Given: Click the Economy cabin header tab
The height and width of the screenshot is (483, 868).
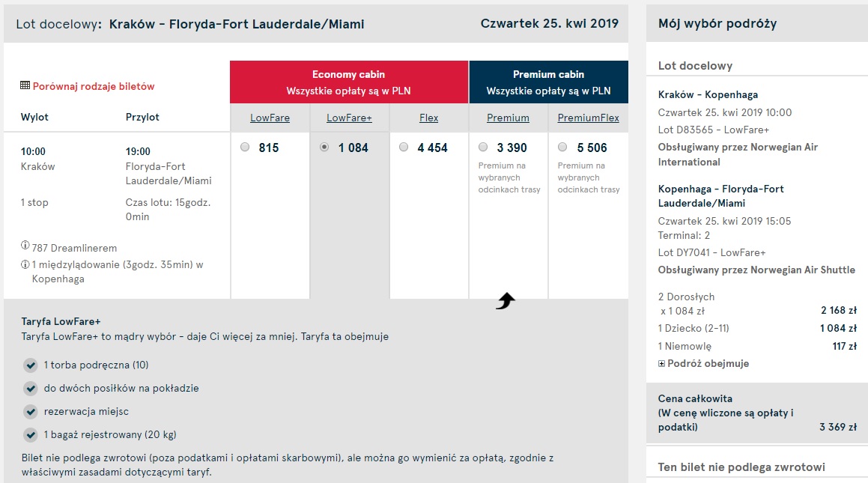Looking at the screenshot, I should [349, 82].
